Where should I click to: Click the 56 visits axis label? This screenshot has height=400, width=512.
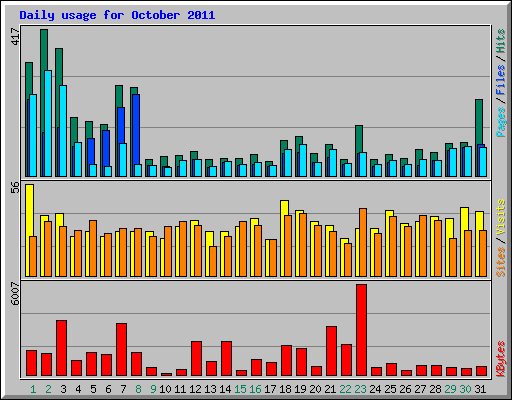[15, 187]
